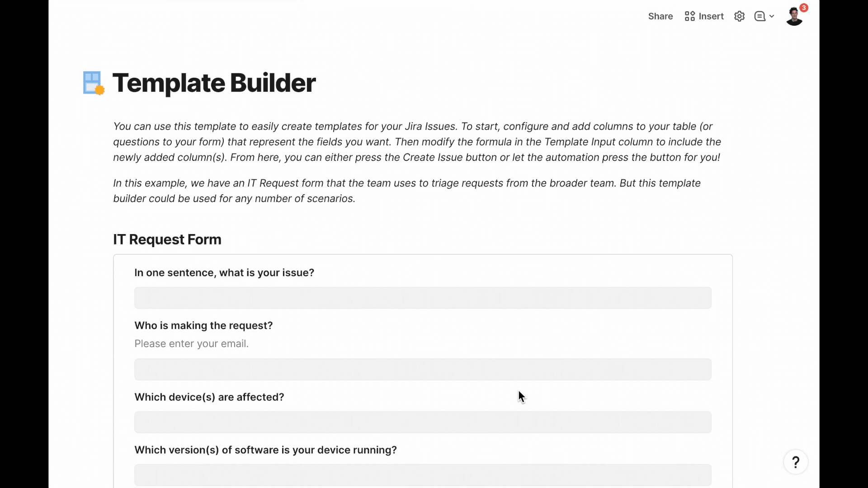Screen dimensions: 868x488
Task: Click 'Which device(s) are affected?' label
Action: coord(209,397)
